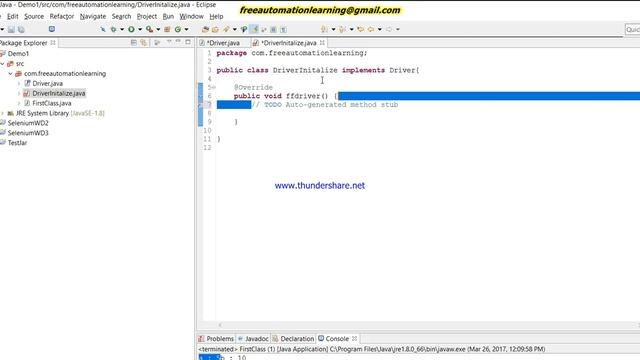Switch to the *Driver.java editor tab
This screenshot has width=640, height=360.
(x=223, y=43)
